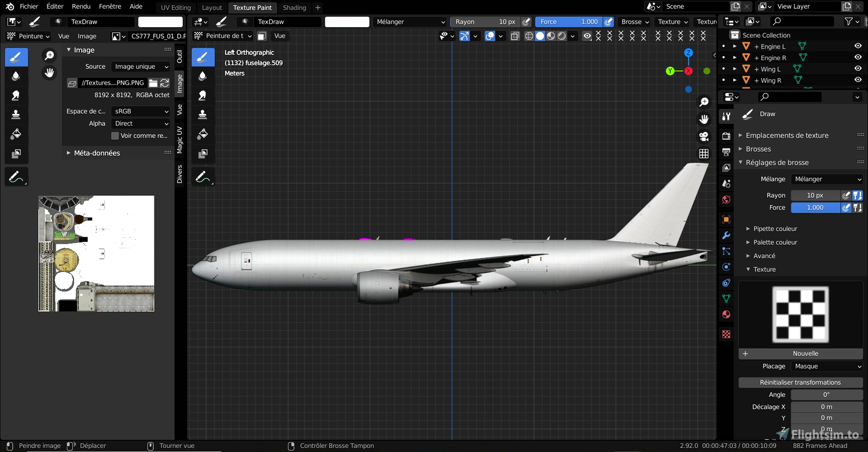Open the Mélange dropdown set to Mélanger
The width and height of the screenshot is (868, 452).
click(x=826, y=179)
